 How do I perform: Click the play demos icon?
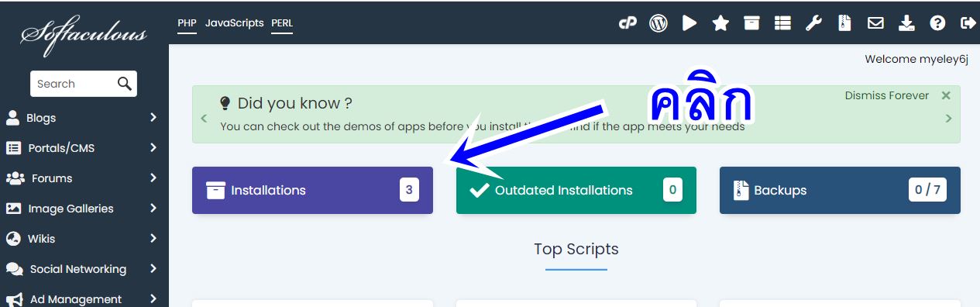point(689,23)
